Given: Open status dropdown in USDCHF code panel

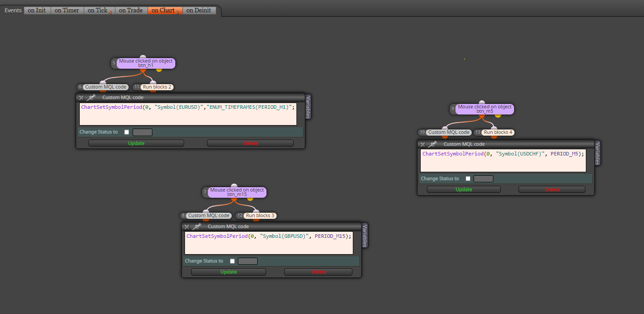Looking at the screenshot, I should [483, 179].
